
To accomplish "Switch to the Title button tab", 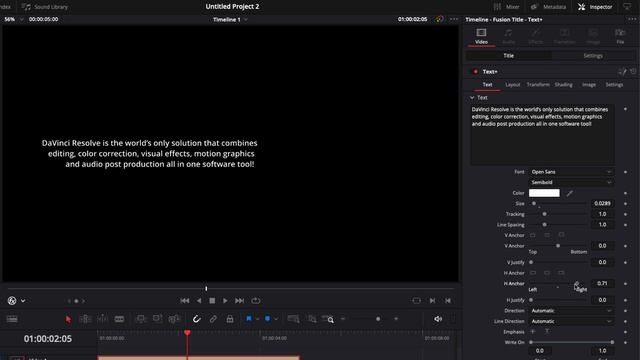I will [x=509, y=56].
